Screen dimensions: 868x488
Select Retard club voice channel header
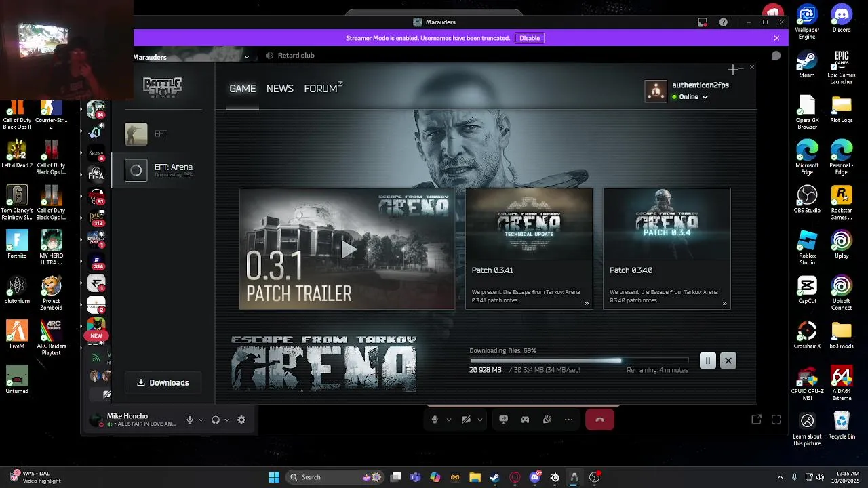coord(290,56)
